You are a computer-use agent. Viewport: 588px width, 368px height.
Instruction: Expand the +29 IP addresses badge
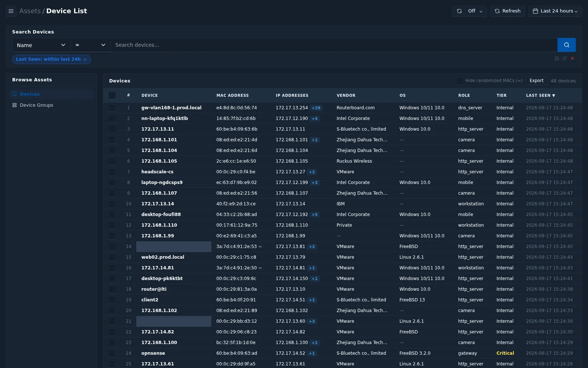pos(316,108)
